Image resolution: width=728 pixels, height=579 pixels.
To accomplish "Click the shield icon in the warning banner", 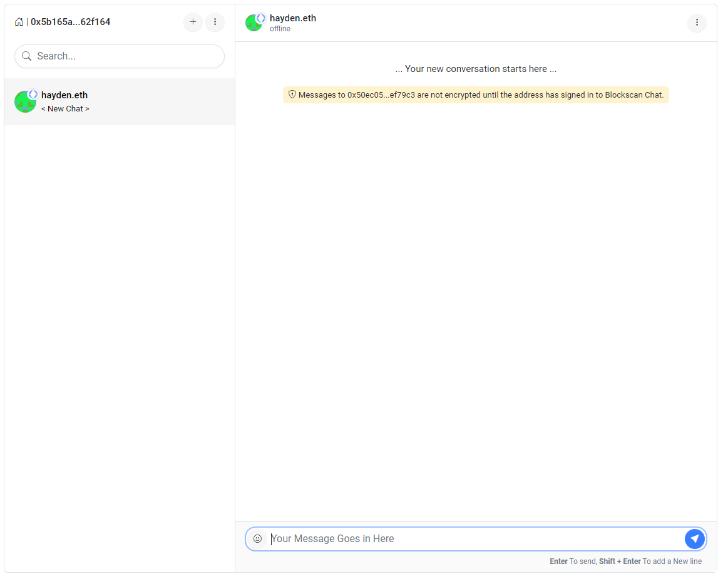I will point(292,95).
